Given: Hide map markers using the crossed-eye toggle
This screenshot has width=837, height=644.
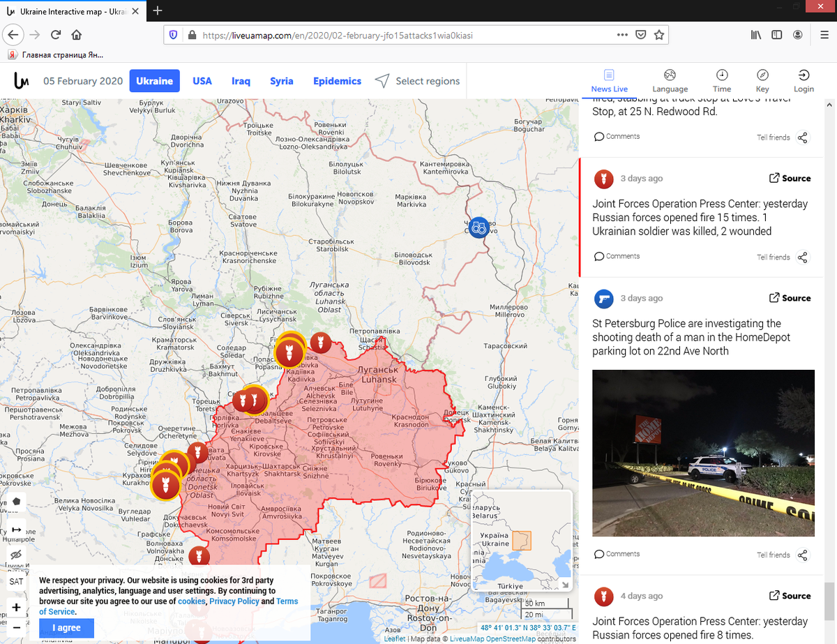Looking at the screenshot, I should point(16,555).
